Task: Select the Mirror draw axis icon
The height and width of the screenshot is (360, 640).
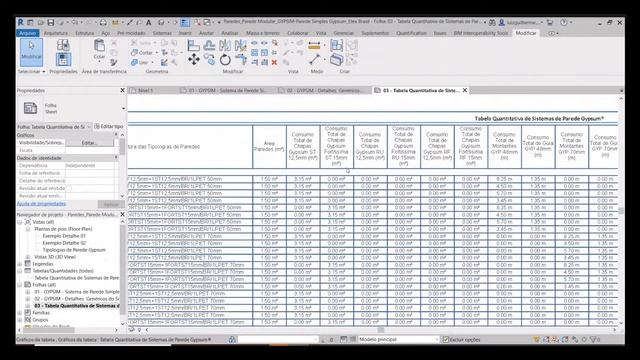Action: coord(240,45)
